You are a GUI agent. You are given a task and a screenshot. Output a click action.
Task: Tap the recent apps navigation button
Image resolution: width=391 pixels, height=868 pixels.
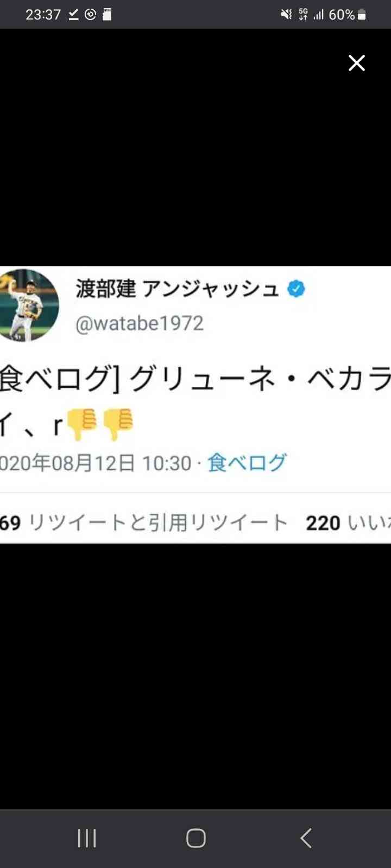(x=87, y=838)
